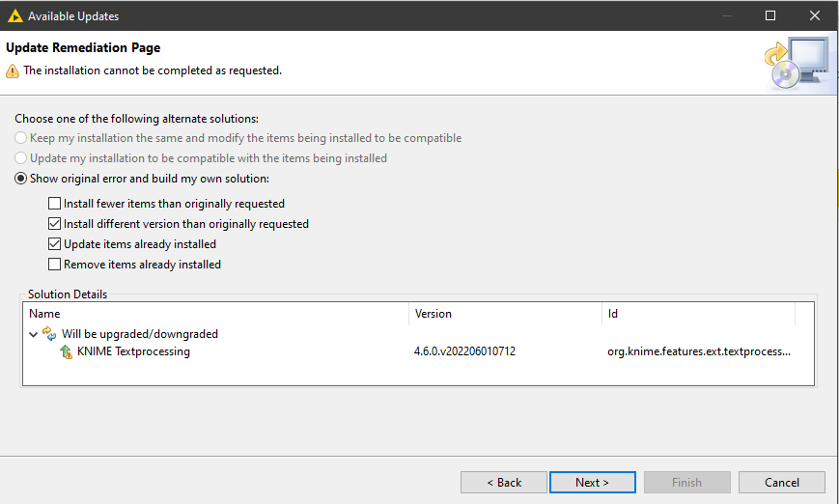The width and height of the screenshot is (839, 504).
Task: Maximize the Available Updates window
Action: [x=770, y=15]
